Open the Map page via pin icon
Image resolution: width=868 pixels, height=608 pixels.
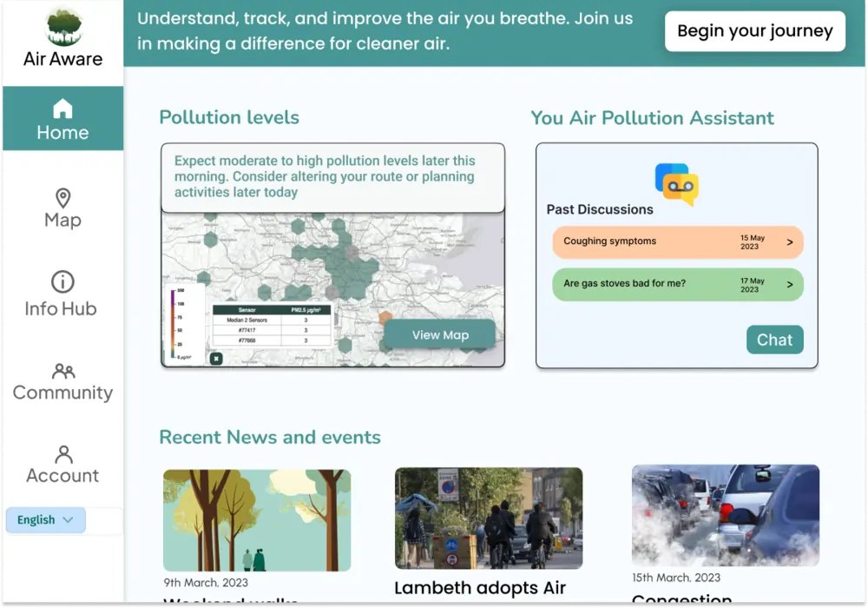point(62,197)
